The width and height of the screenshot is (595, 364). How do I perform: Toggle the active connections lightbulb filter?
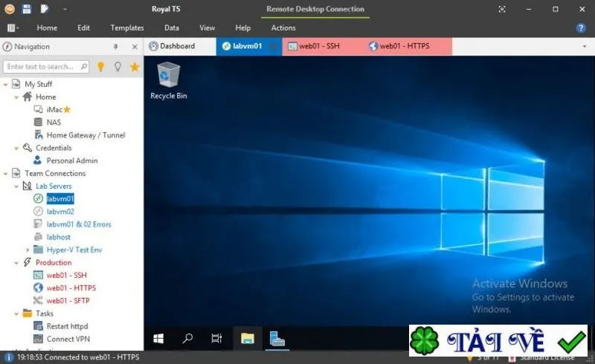[x=100, y=67]
